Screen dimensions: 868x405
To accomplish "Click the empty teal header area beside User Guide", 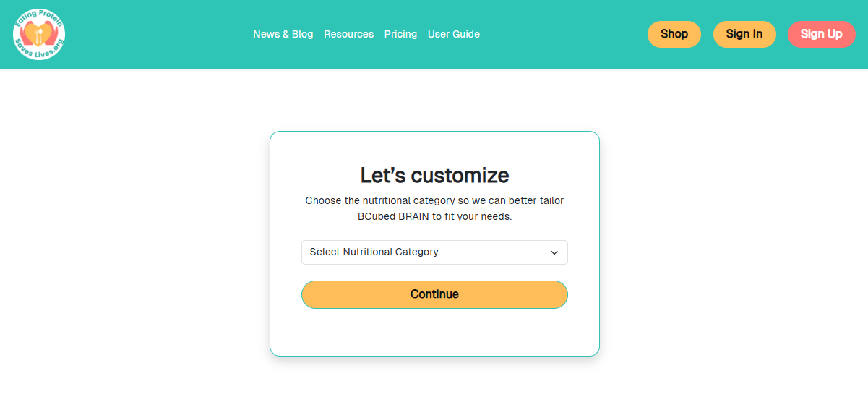I will [x=564, y=34].
